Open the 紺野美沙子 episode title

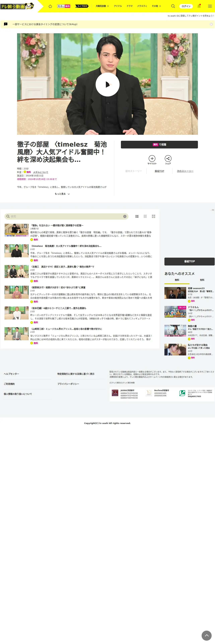(58, 288)
